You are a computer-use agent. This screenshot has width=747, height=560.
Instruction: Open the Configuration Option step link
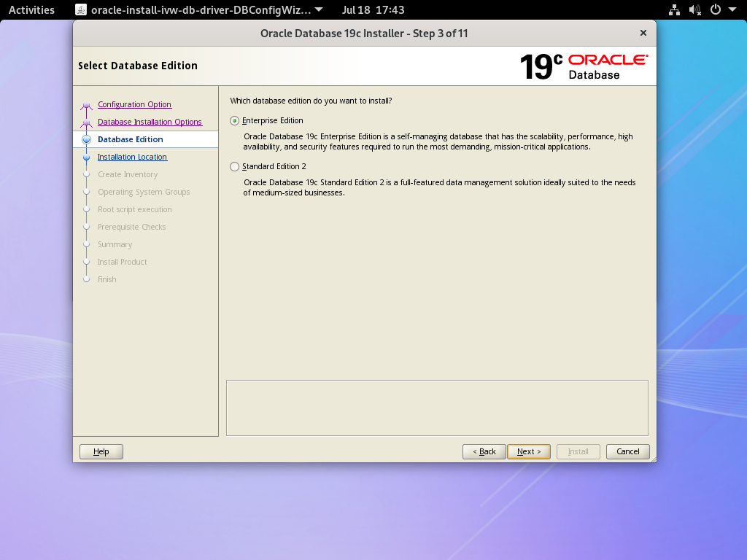[x=134, y=104]
